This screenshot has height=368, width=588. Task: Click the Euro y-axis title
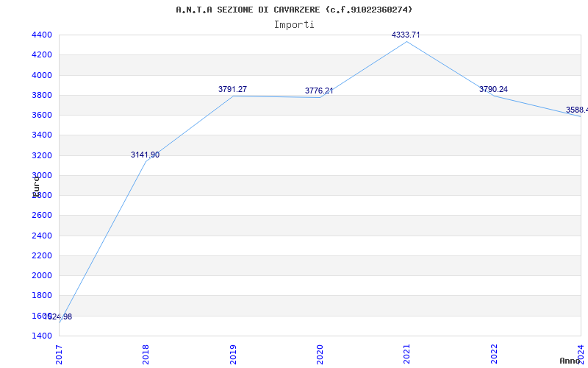point(36,187)
